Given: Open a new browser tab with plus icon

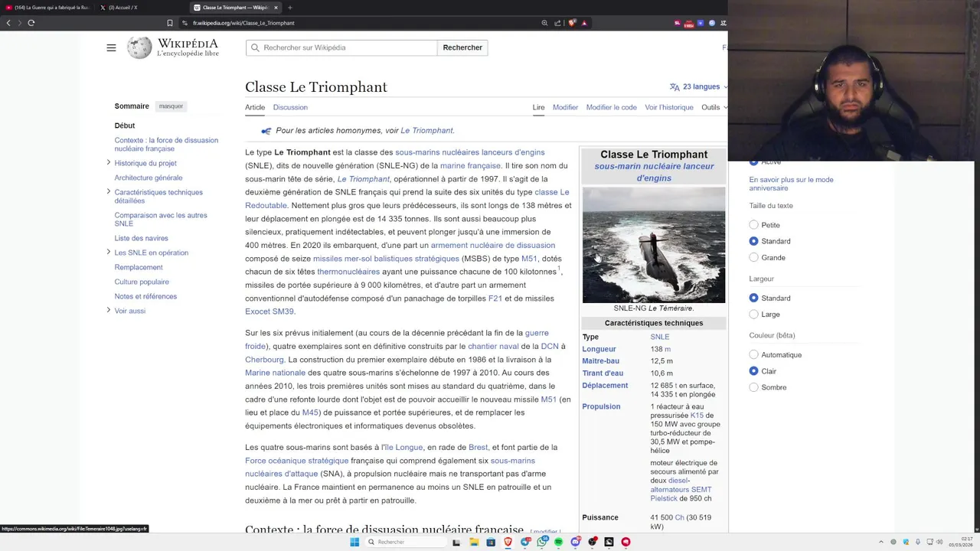Looking at the screenshot, I should click(290, 8).
